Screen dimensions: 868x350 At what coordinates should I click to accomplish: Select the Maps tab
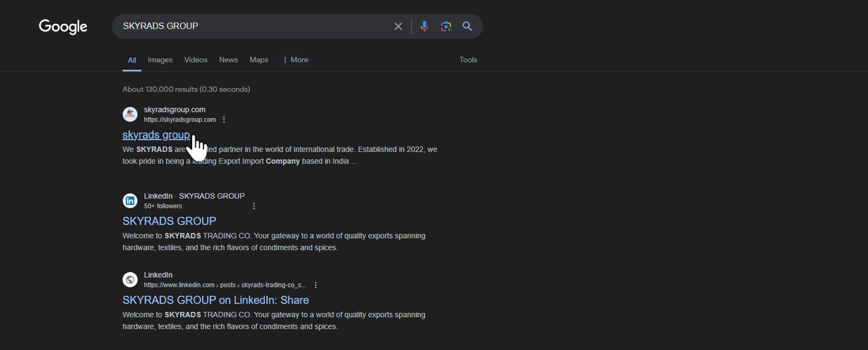[259, 60]
